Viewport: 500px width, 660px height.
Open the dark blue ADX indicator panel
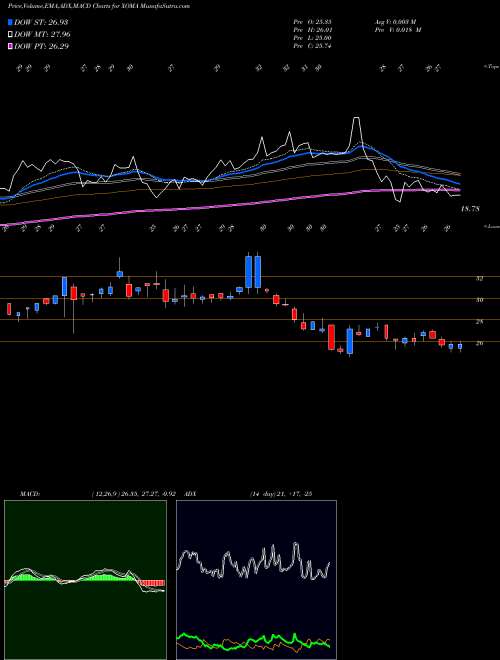(256, 580)
